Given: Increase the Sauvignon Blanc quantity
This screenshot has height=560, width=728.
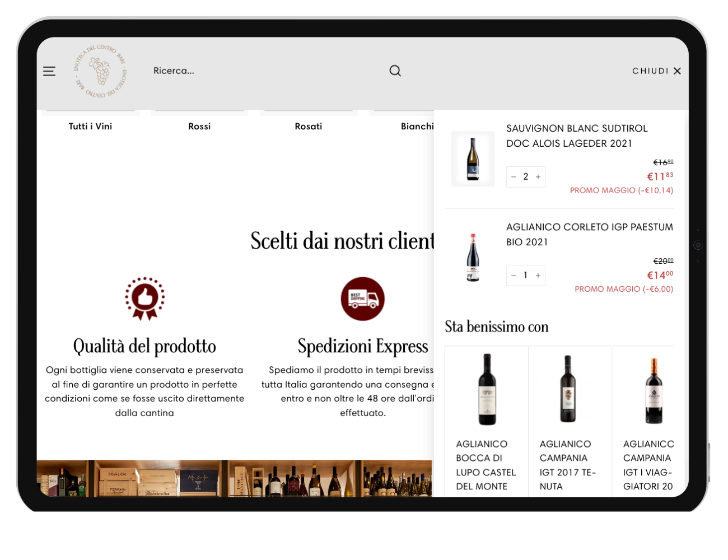Looking at the screenshot, I should 538,177.
